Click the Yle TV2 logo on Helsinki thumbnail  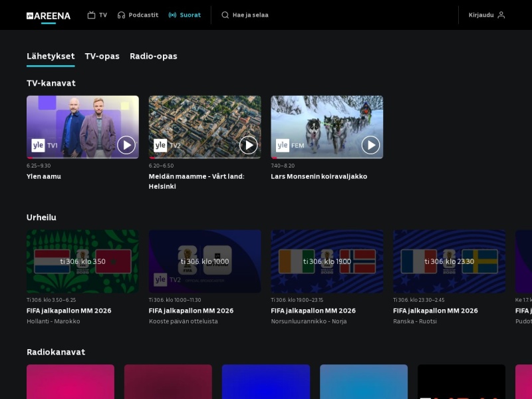pos(167,146)
